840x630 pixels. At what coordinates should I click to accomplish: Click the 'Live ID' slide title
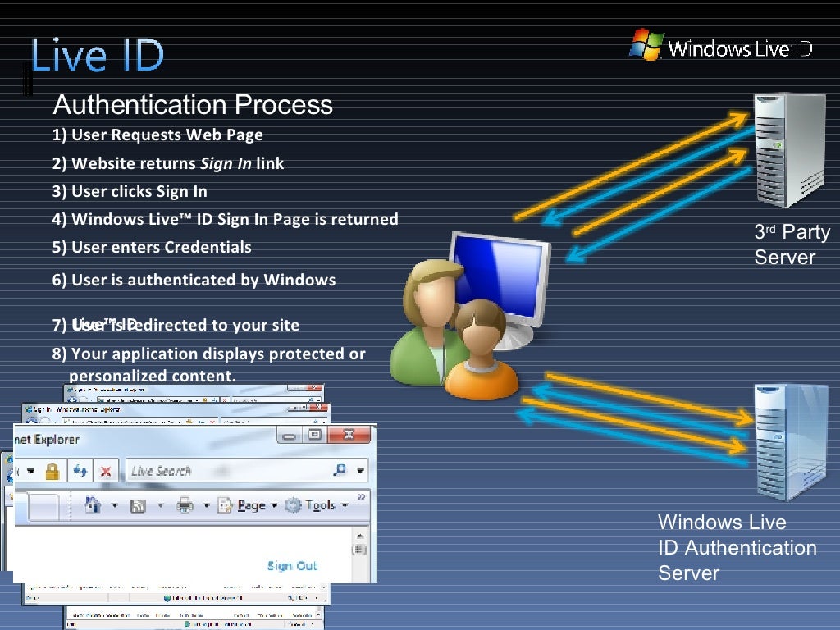(97, 55)
